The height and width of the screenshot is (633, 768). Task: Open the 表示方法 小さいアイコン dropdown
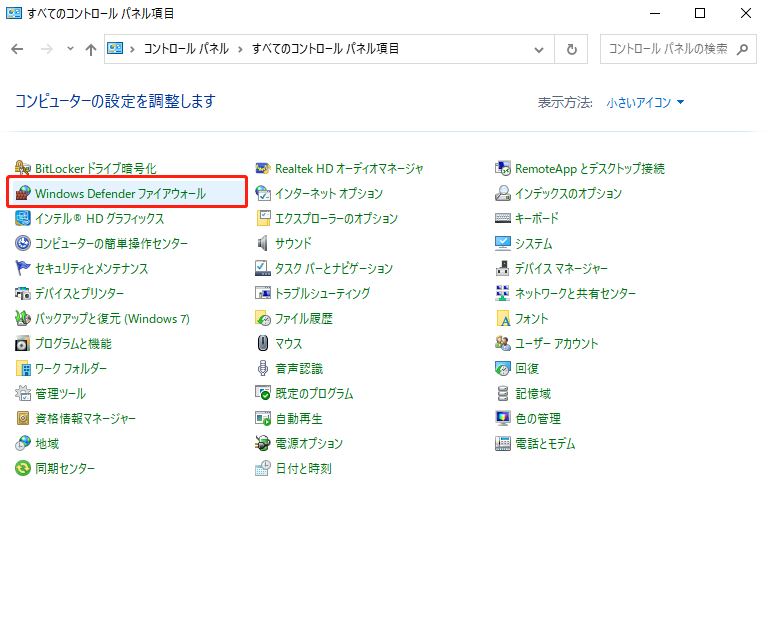pyautogui.click(x=645, y=102)
